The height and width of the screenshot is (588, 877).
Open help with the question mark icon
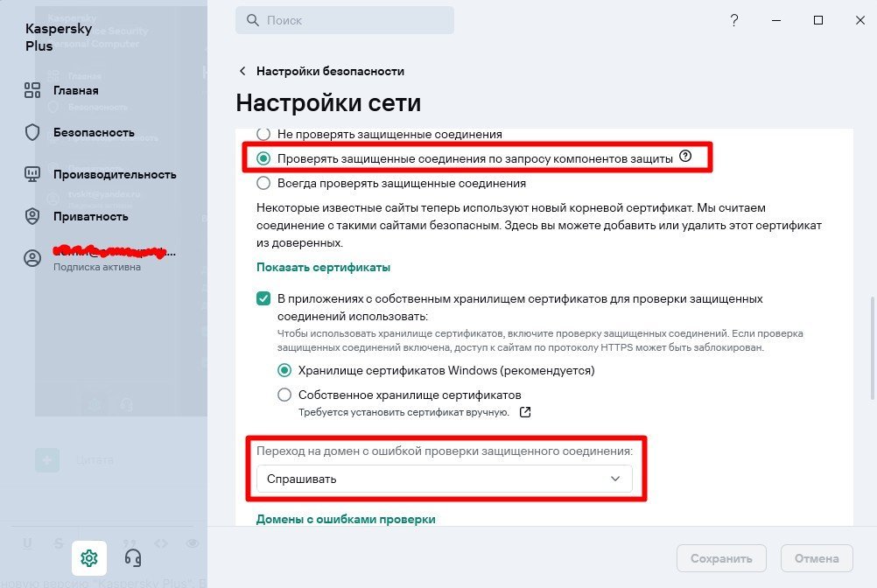click(x=734, y=20)
